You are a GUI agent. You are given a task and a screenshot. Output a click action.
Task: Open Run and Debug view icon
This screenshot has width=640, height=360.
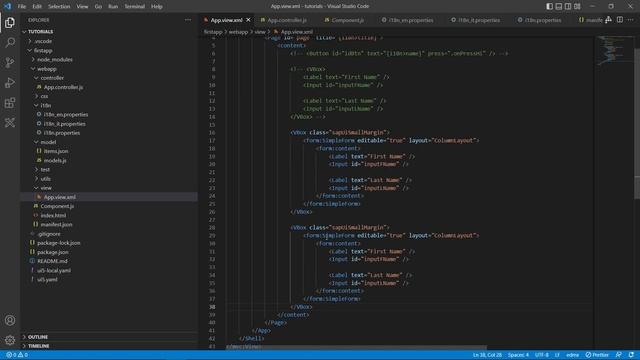point(10,82)
